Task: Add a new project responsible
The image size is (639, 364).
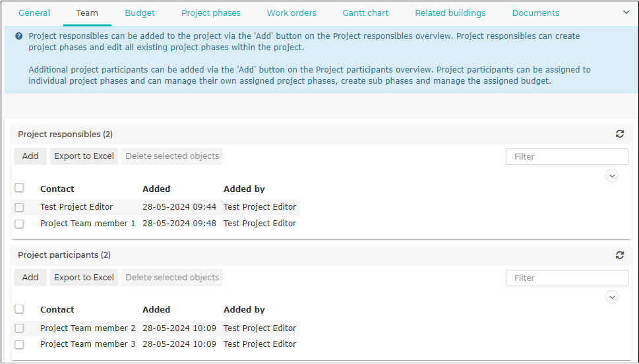Action: (30, 156)
